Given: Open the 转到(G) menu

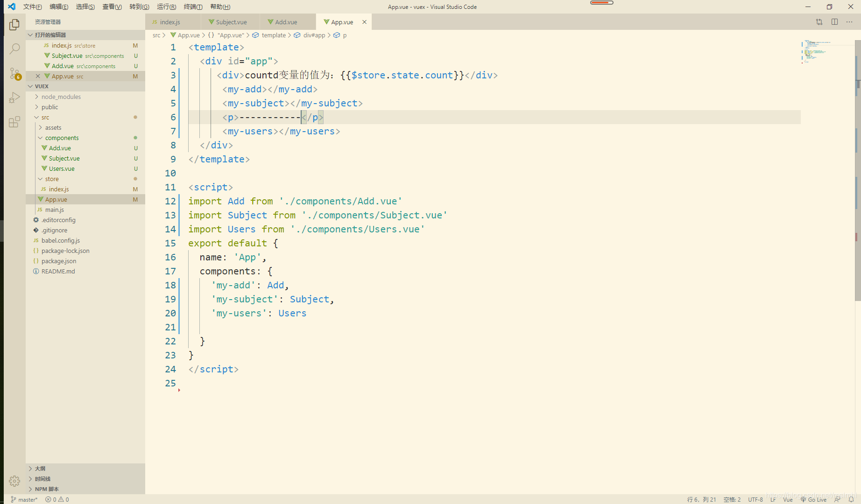Looking at the screenshot, I should 139,7.
